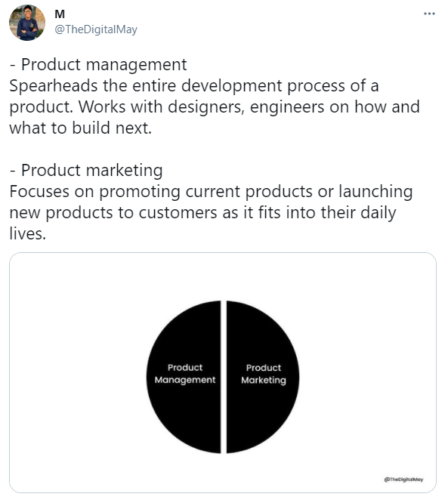Click the Product Management label in chart
This screenshot has height=503, width=448.
pos(185,373)
